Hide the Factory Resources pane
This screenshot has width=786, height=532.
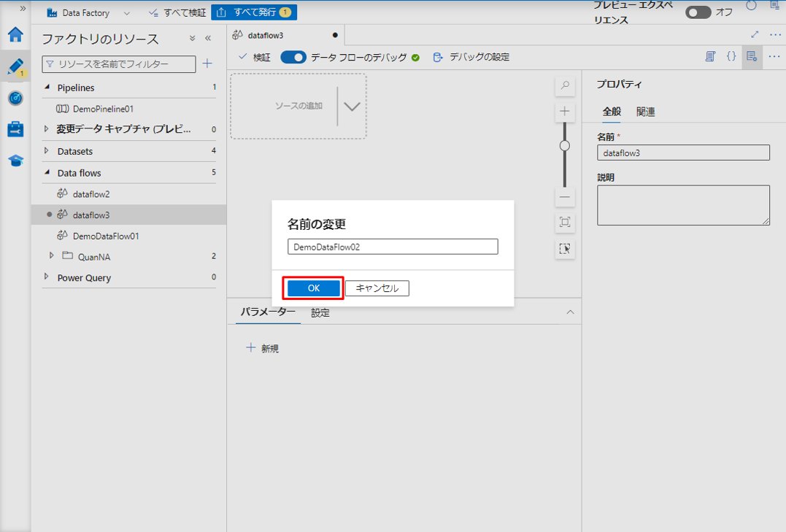pyautogui.click(x=208, y=38)
